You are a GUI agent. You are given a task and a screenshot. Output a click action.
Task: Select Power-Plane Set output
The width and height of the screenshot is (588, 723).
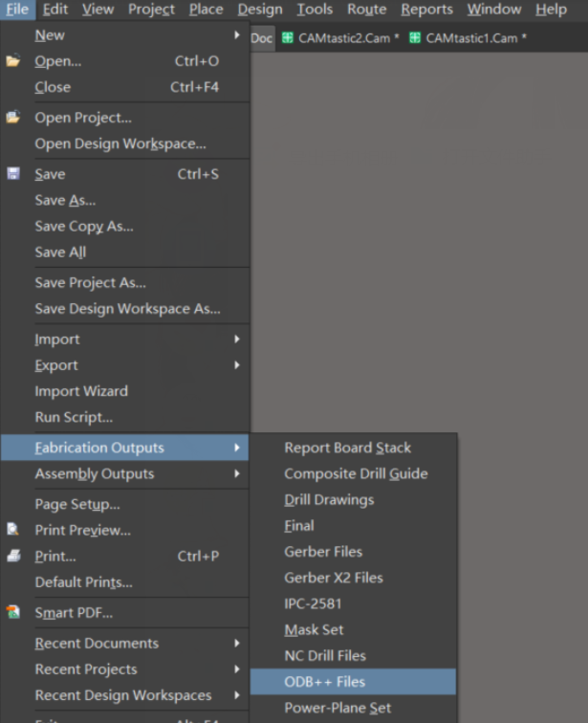click(353, 708)
